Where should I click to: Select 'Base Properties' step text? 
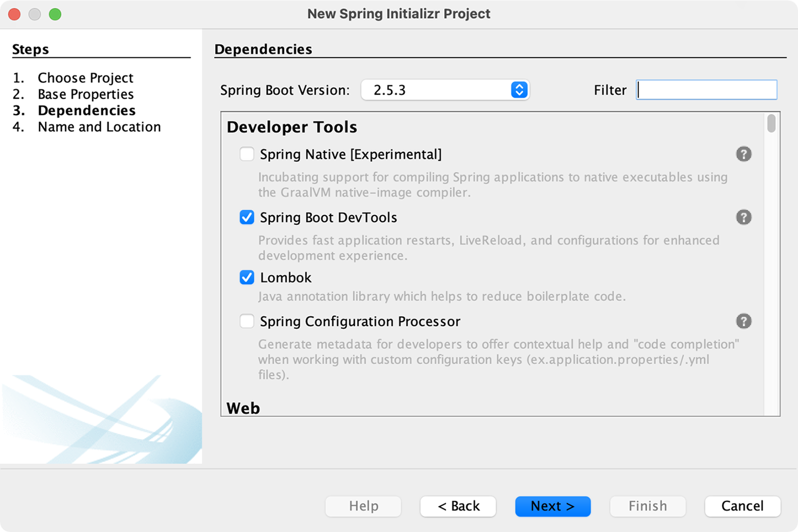[85, 94]
